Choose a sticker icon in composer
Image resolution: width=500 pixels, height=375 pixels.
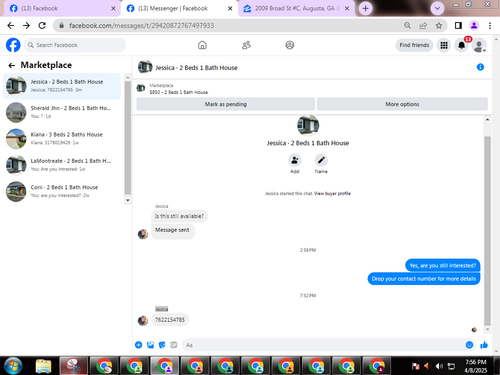click(162, 345)
